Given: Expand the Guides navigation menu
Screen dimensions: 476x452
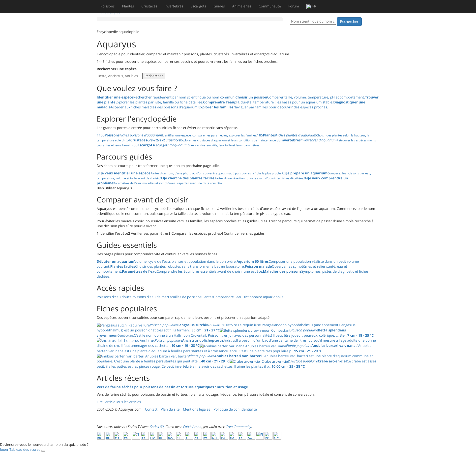Looking at the screenshot, I should (x=219, y=6).
